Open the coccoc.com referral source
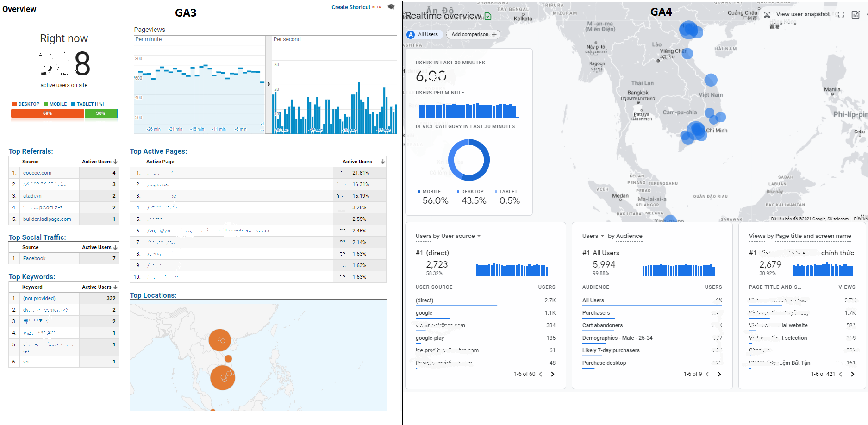The height and width of the screenshot is (425, 868). pyautogui.click(x=37, y=173)
